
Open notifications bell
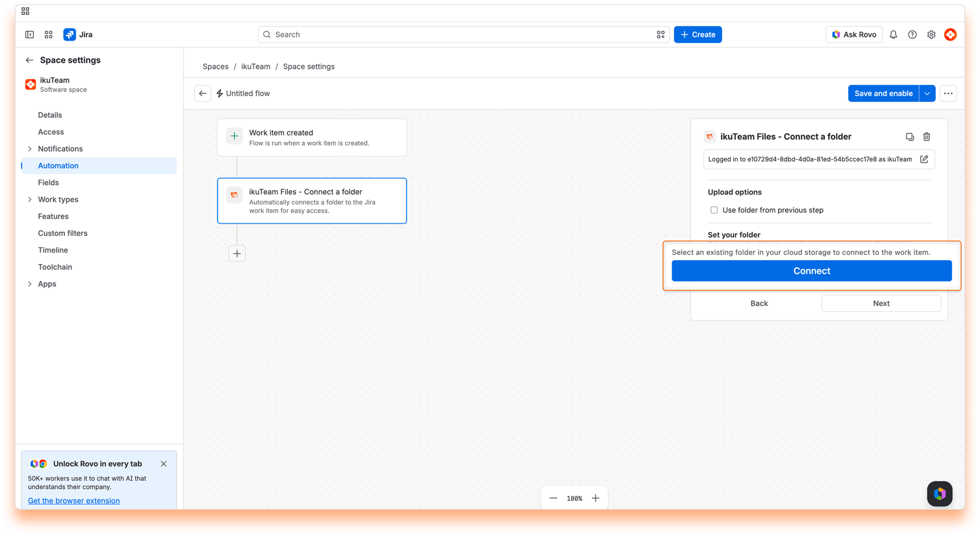(893, 35)
